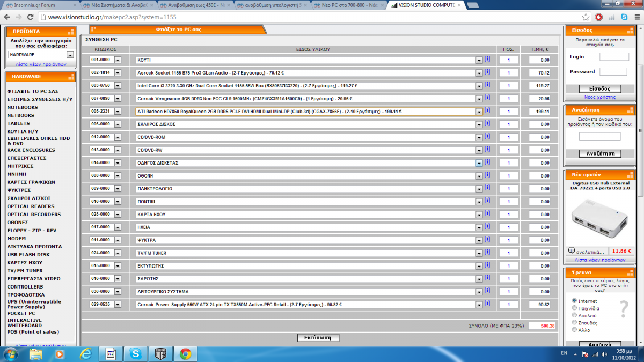Open the Intel Core i3 product dropdown
644x362 pixels.
[479, 85]
